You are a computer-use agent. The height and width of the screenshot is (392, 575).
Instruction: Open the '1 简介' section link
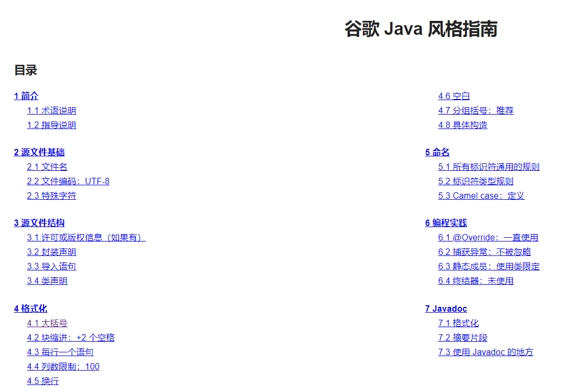26,96
